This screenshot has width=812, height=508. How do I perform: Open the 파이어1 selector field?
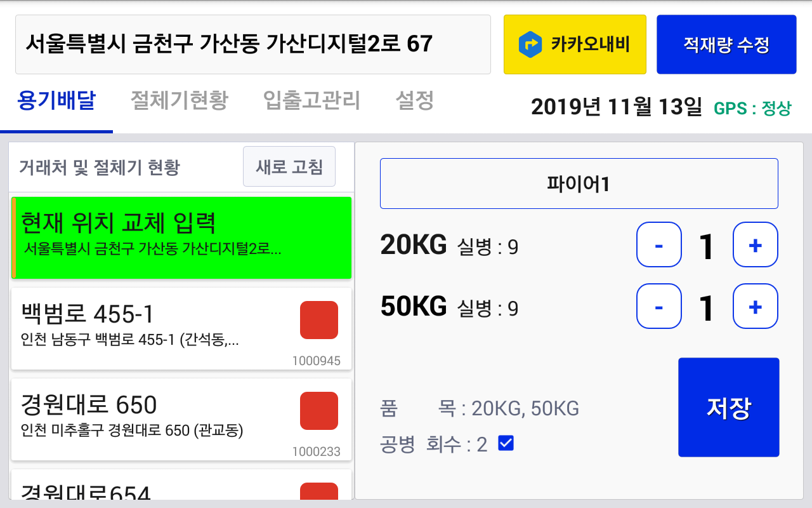579,184
